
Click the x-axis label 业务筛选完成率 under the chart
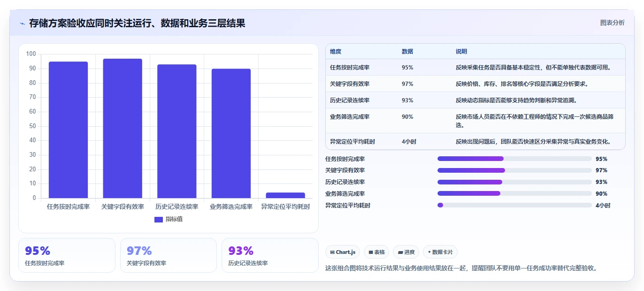pos(231,207)
